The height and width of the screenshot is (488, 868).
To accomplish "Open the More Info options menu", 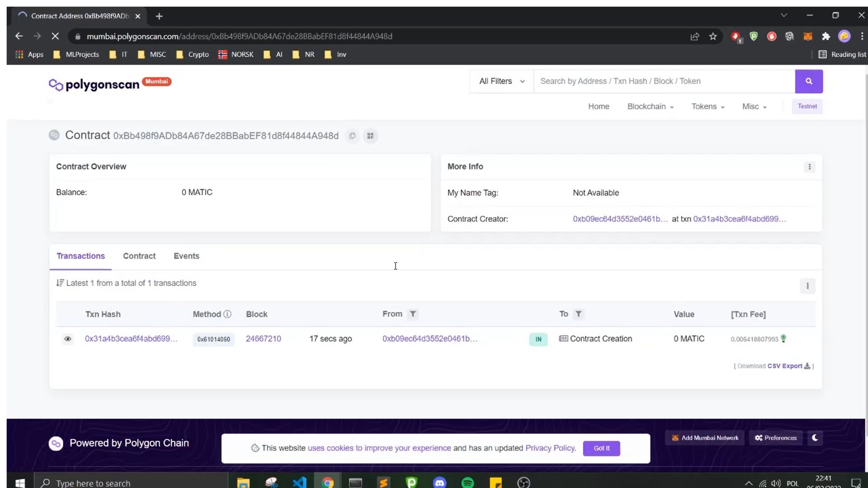I will coord(809,167).
